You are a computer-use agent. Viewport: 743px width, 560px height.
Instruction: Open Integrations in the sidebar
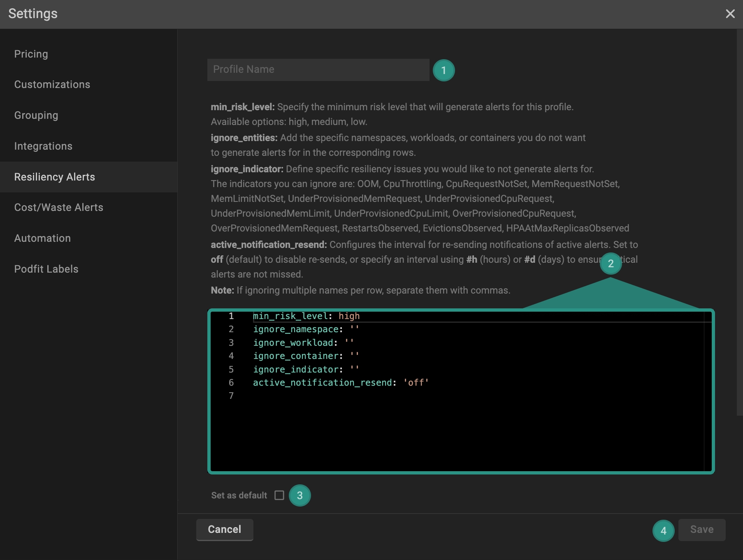click(x=43, y=146)
